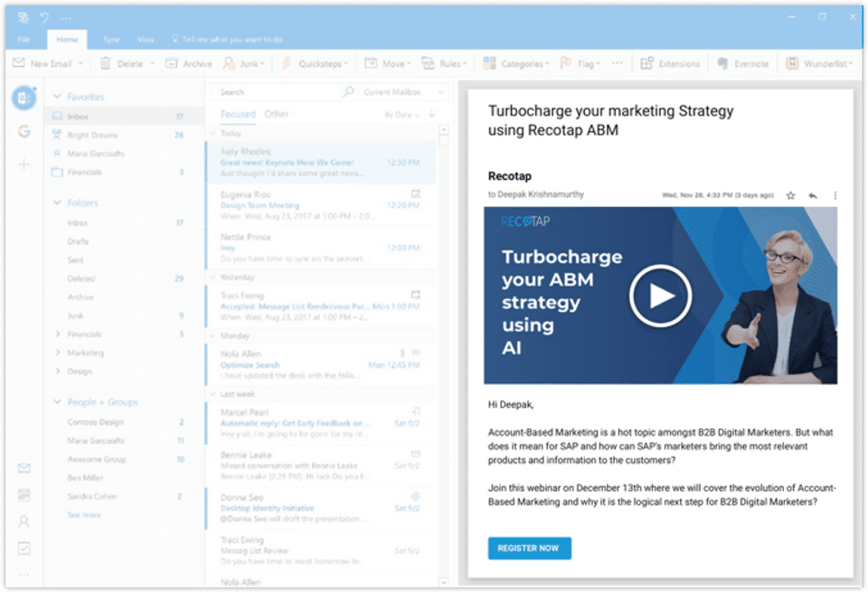Collapse the People + Groups section
The width and height of the screenshot is (868, 592).
pyautogui.click(x=56, y=401)
